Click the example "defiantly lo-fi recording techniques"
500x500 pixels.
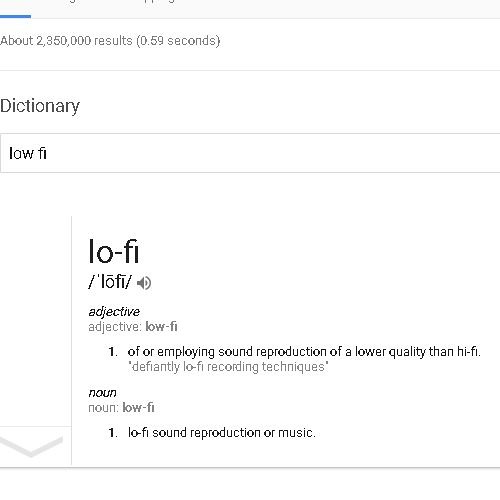pos(228,367)
